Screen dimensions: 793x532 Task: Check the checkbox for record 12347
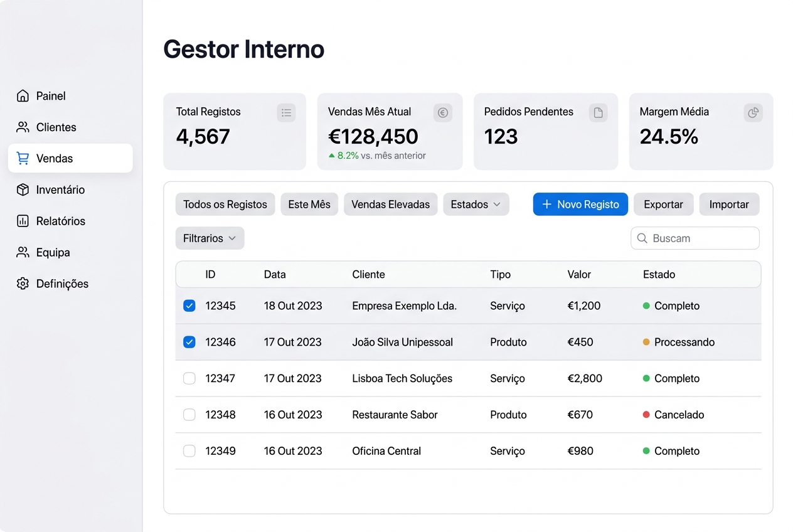pyautogui.click(x=189, y=378)
